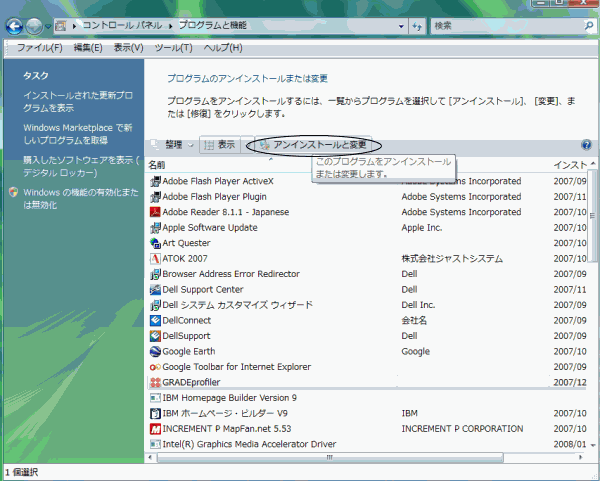600x481 pixels.
Task: Select the Google Earth row name
Action: click(x=189, y=351)
